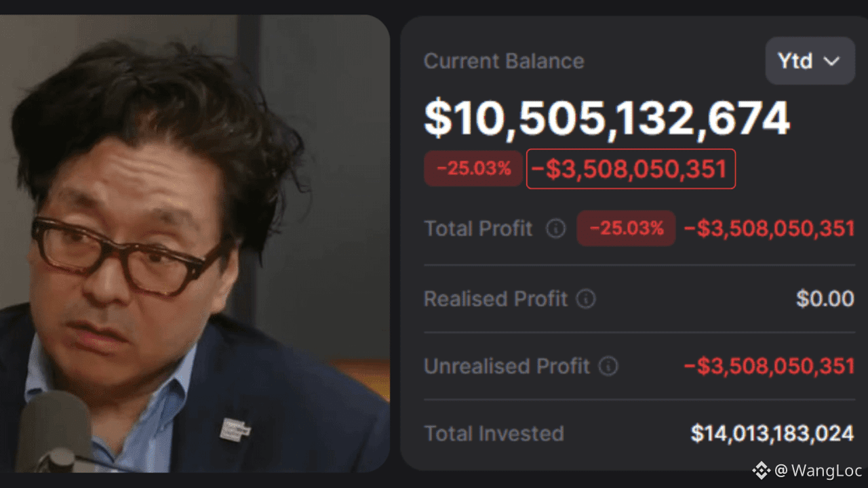The height and width of the screenshot is (488, 868).
Task: Click the $10,505,132,674 balance amount
Action: pyautogui.click(x=607, y=119)
